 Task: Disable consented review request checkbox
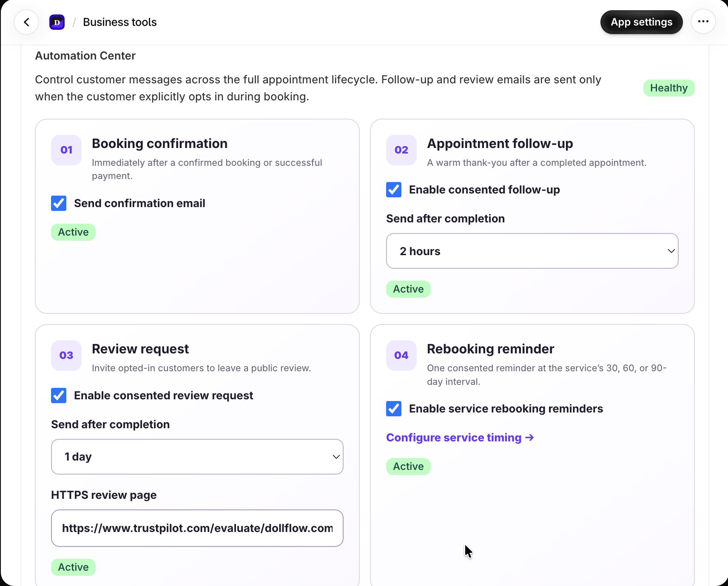59,395
